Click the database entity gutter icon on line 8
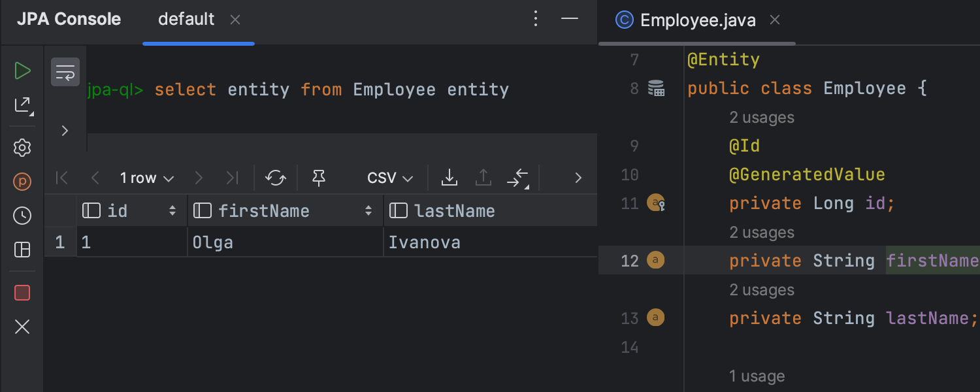Viewport: 980px width, 392px height. click(x=656, y=89)
